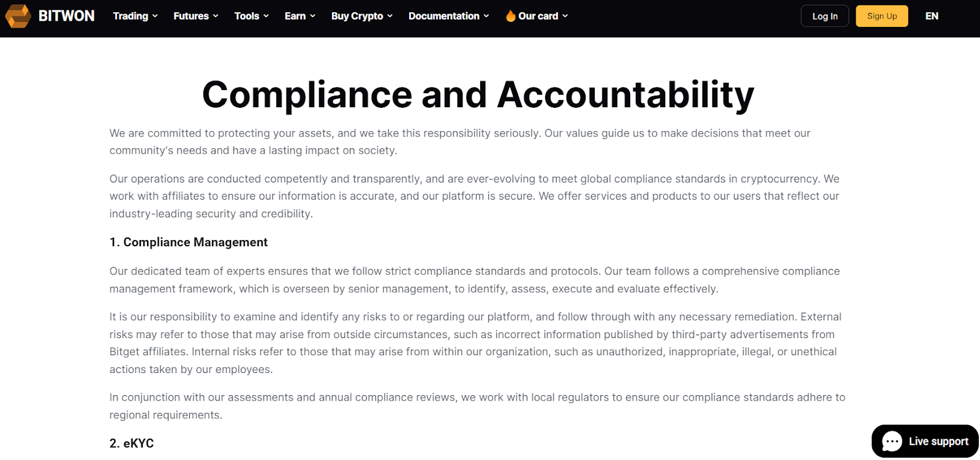Click the flame icon beside Our card
Viewport: 980px width, 460px height.
tap(510, 16)
